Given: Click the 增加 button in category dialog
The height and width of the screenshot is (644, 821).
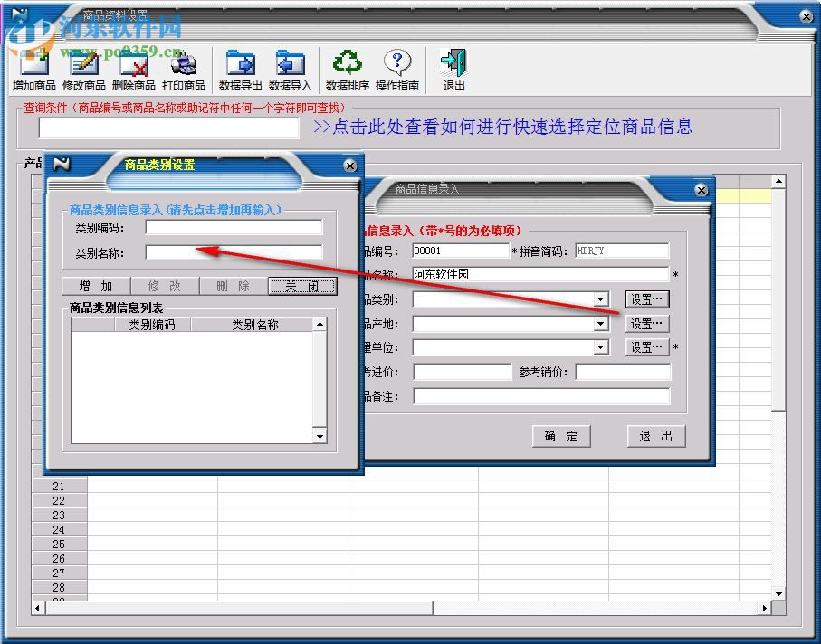Looking at the screenshot, I should [x=96, y=286].
